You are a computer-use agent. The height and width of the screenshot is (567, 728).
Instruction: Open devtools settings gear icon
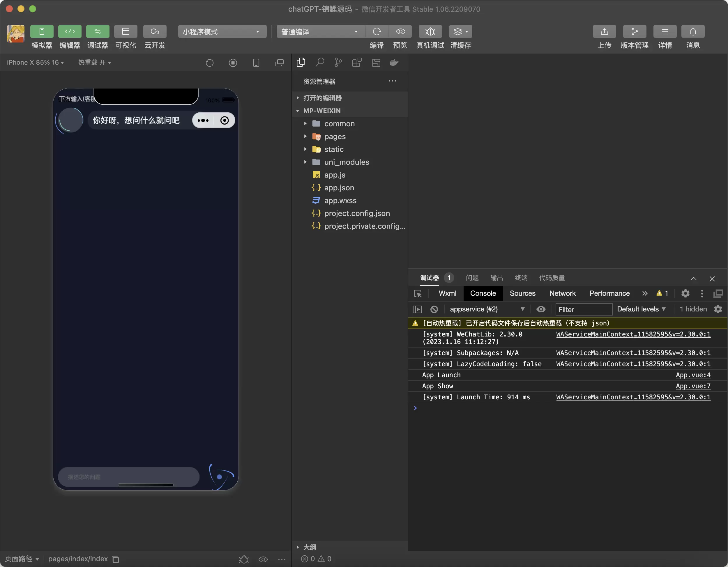[685, 293]
